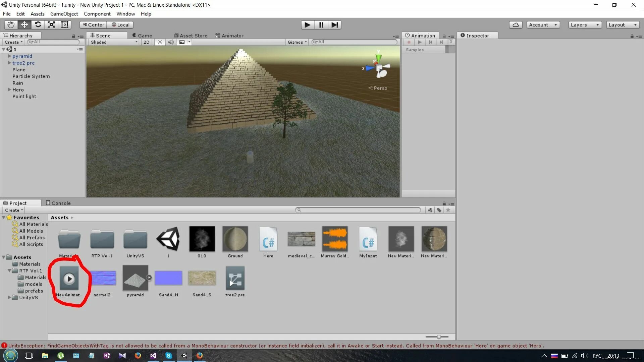This screenshot has width=644, height=362.
Task: Open Visual Studio from the taskbar
Action: (x=153, y=356)
